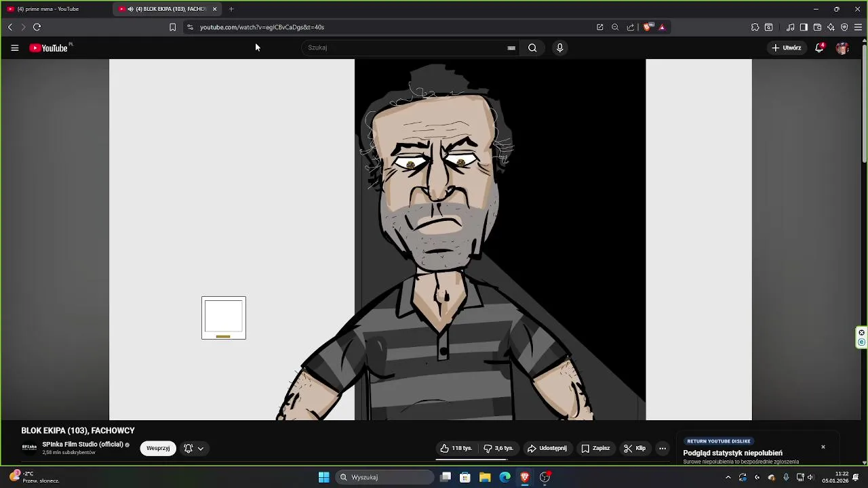Toggle the browser sidebar panel
868x488 pixels.
pyautogui.click(x=804, y=27)
